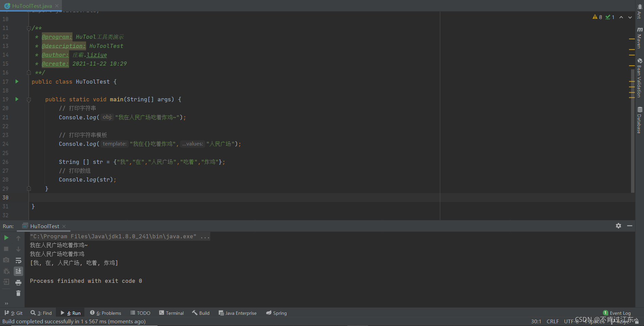Go to previous highlighted error arrow
The image size is (644, 326).
pyautogui.click(x=621, y=17)
